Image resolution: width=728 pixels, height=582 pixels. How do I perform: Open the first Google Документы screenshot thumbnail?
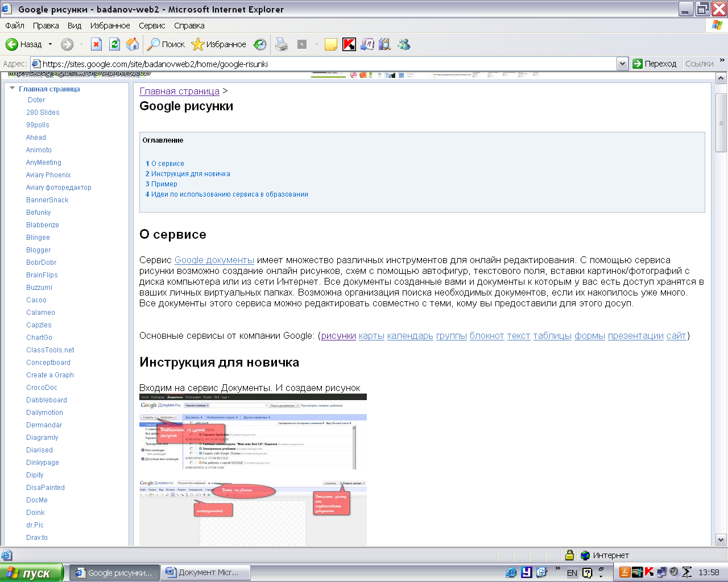click(253, 432)
